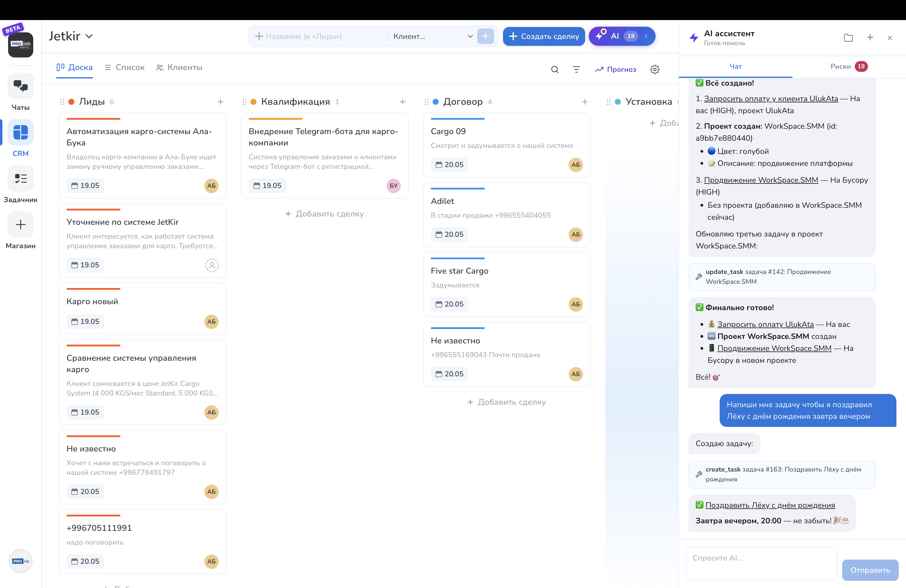Screen dimensions: 906x588
Task: Click Добавить сделку under Договор
Action: click(x=507, y=402)
